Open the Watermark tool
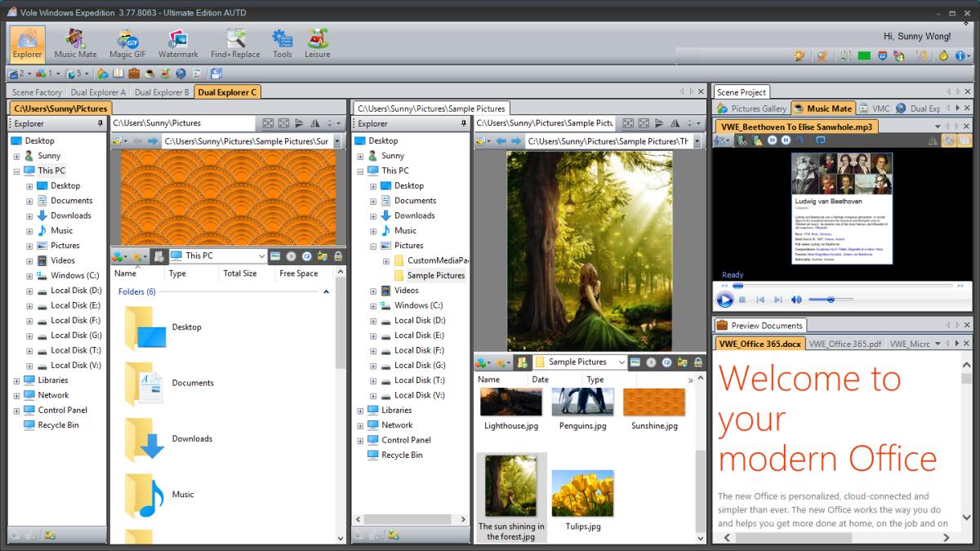This screenshot has height=551, width=980. pyautogui.click(x=178, y=42)
